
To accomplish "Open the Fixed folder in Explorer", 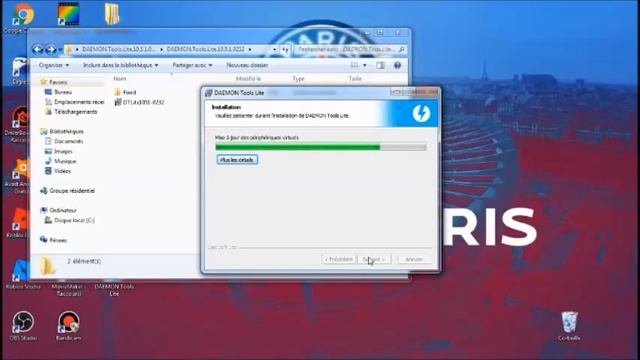I will click(x=125, y=92).
